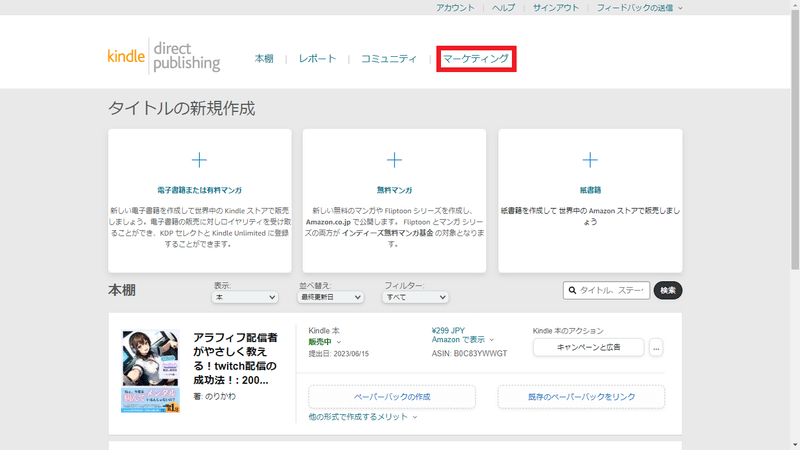Open the レポート navigation tab
Image resolution: width=800 pixels, height=450 pixels.
point(317,59)
